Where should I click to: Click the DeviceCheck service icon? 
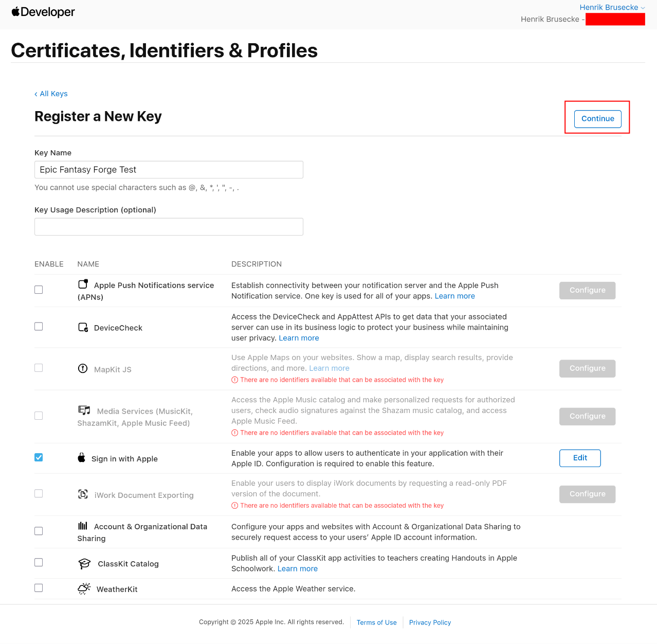coord(83,327)
